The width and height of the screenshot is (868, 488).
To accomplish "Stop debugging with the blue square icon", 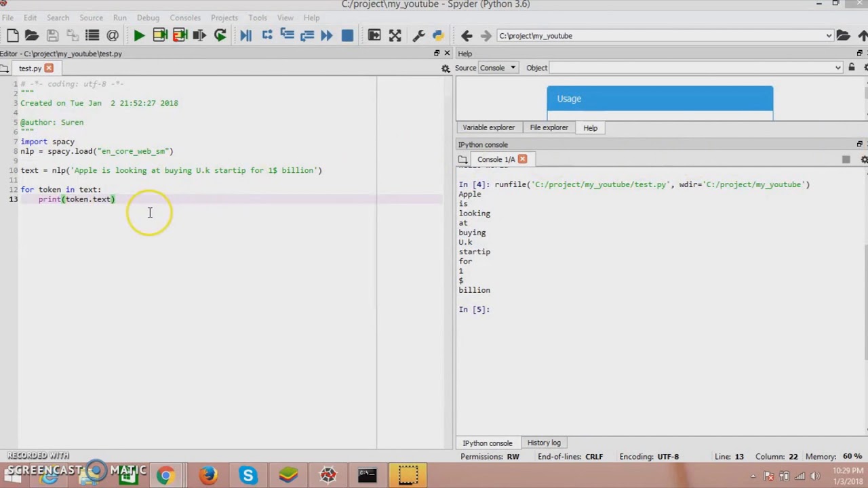I will tap(347, 35).
